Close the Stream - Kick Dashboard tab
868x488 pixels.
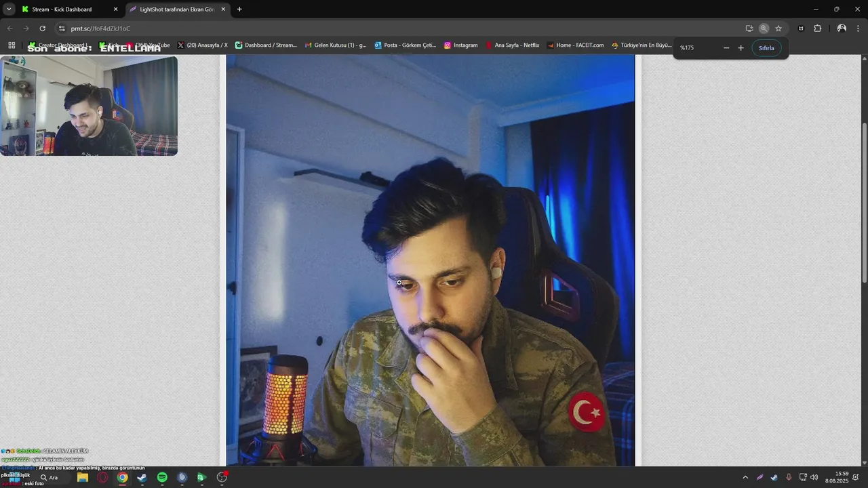(x=115, y=9)
